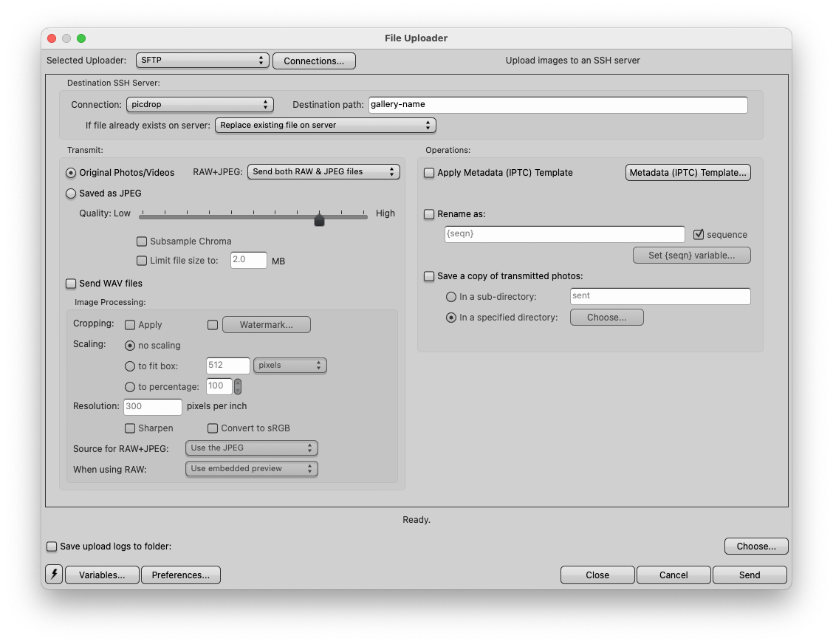The image size is (833, 644).
Task: Click the Cancel button
Action: (x=673, y=575)
